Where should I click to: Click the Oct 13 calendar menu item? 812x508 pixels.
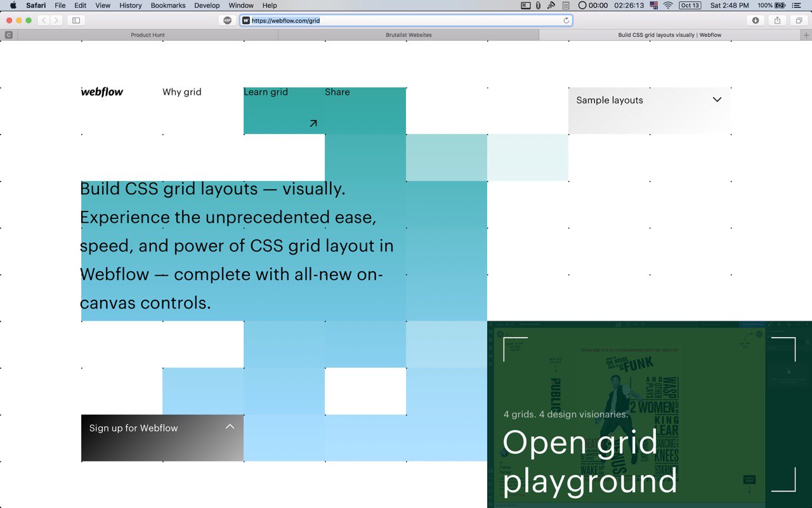click(x=690, y=5)
